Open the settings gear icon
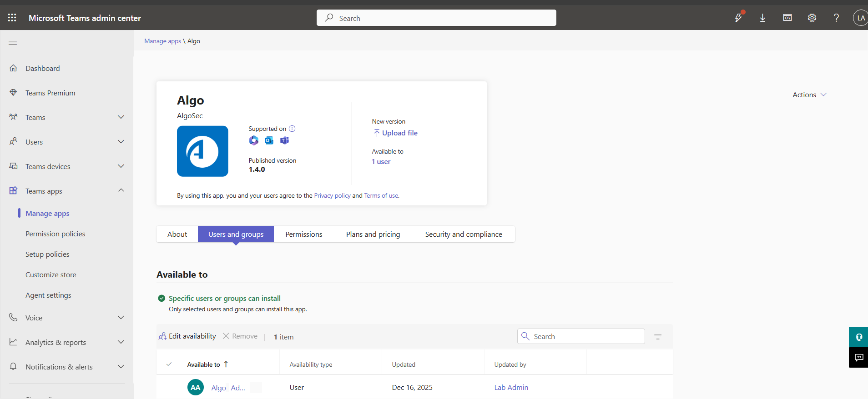Image resolution: width=868 pixels, height=399 pixels. (x=812, y=18)
